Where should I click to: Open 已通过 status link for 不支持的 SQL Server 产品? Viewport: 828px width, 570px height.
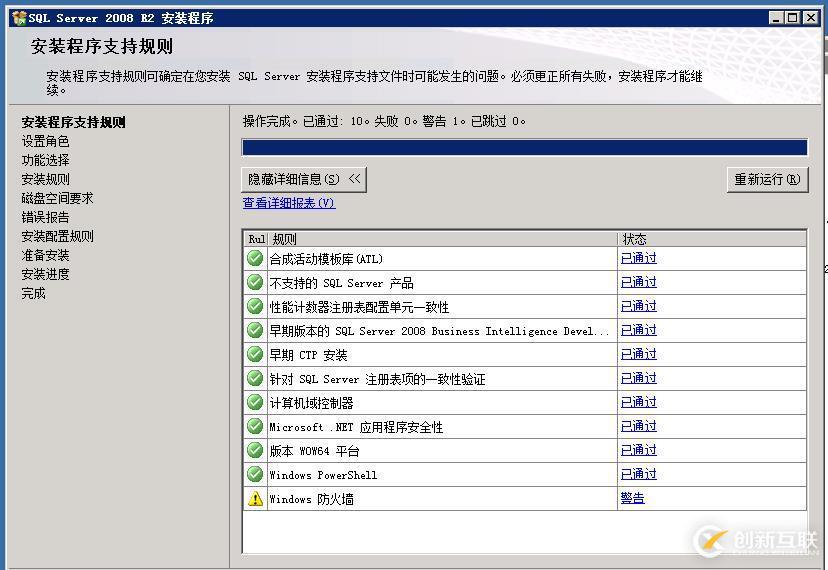coord(638,282)
